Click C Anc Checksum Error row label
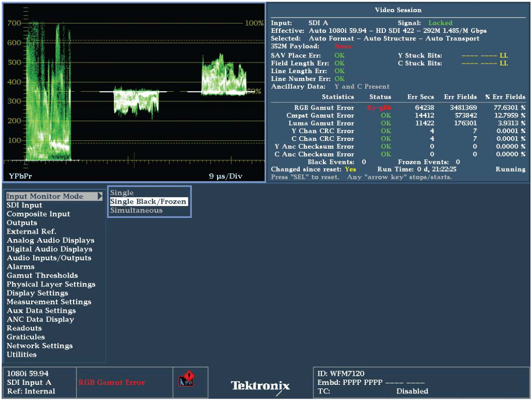 [x=314, y=154]
